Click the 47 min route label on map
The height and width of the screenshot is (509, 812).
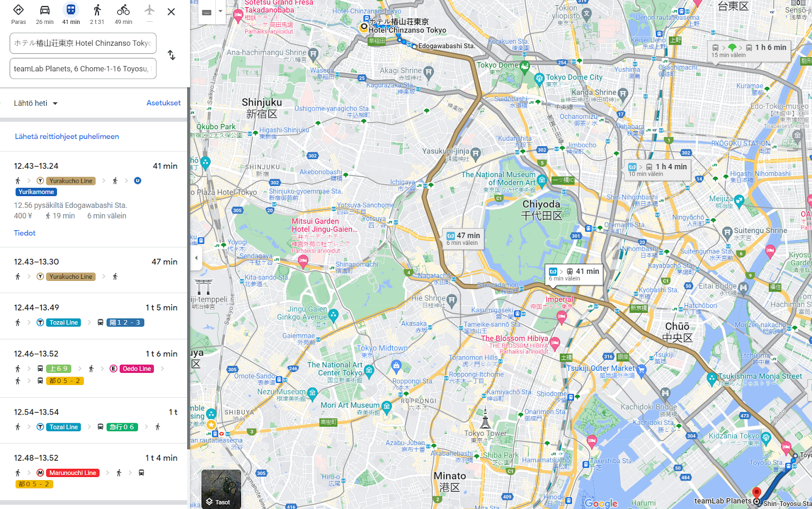coord(463,238)
